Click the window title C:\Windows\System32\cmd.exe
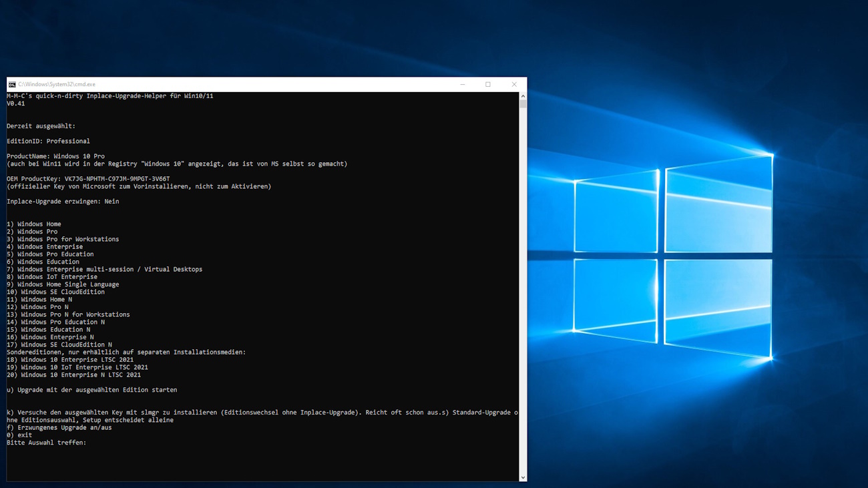The width and height of the screenshot is (868, 488). (x=57, y=85)
